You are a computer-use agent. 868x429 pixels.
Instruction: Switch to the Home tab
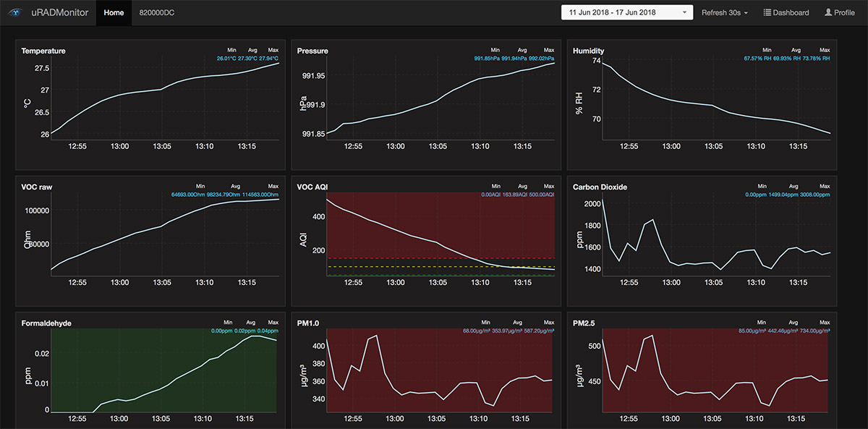click(x=114, y=12)
